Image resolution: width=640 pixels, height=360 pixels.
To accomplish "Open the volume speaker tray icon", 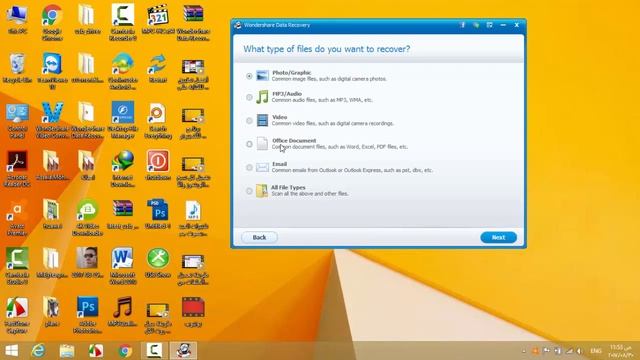I will click(x=580, y=351).
